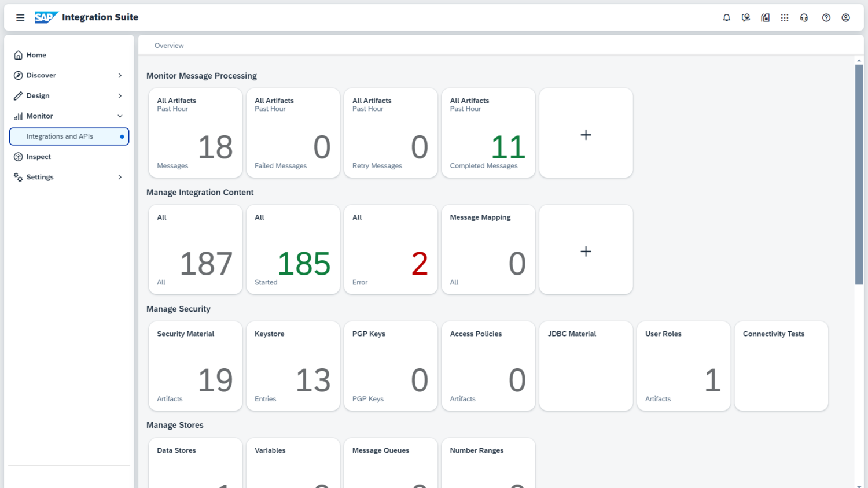
Task: Go to Home in sidebar
Action: (36, 56)
